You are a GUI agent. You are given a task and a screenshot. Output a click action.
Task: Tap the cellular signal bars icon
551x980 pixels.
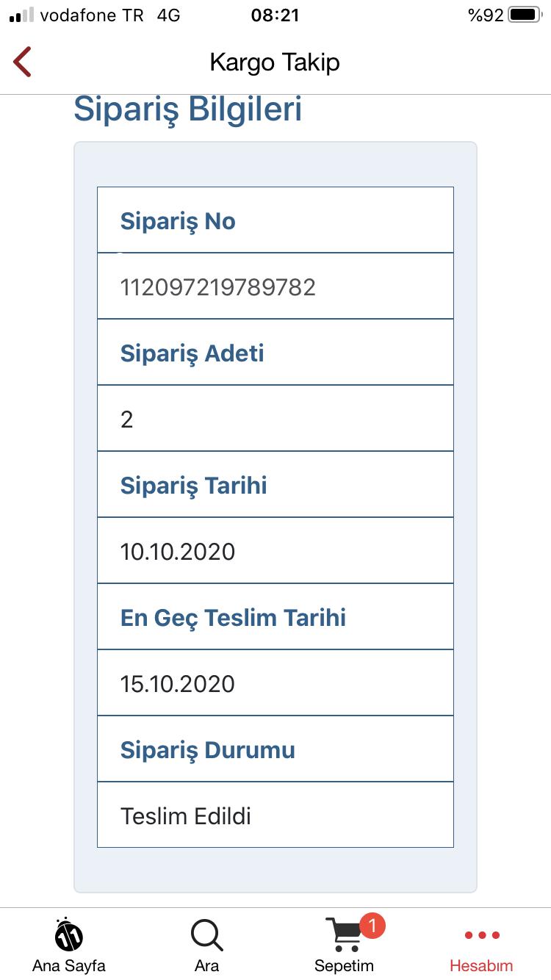click(21, 15)
